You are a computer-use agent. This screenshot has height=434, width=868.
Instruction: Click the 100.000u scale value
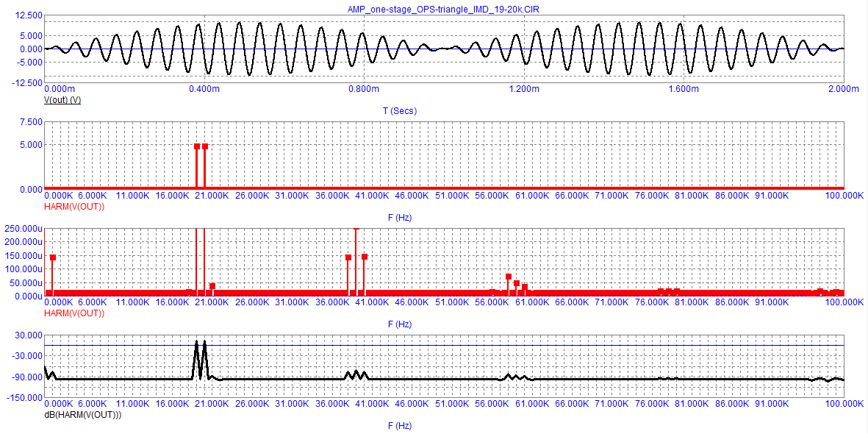[x=24, y=268]
